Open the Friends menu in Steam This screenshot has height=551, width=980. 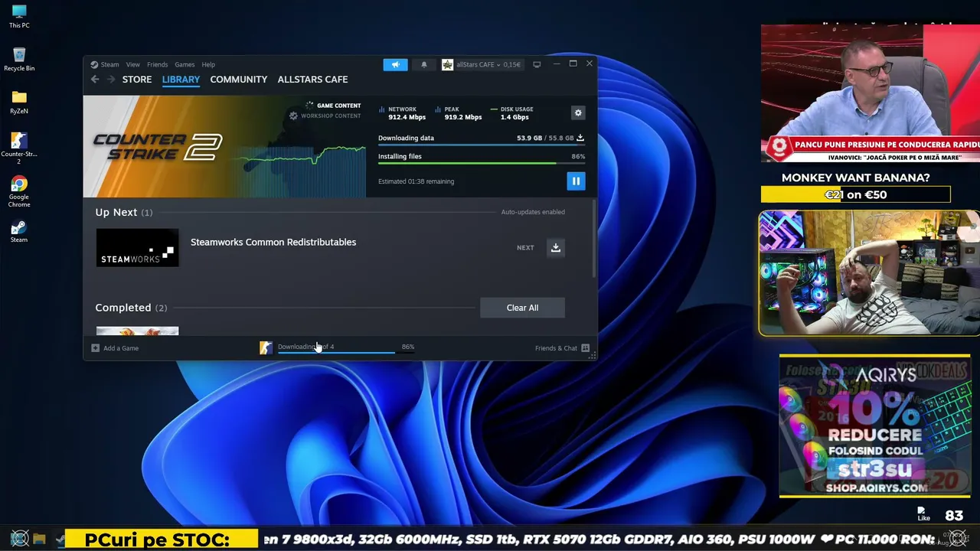pyautogui.click(x=157, y=64)
